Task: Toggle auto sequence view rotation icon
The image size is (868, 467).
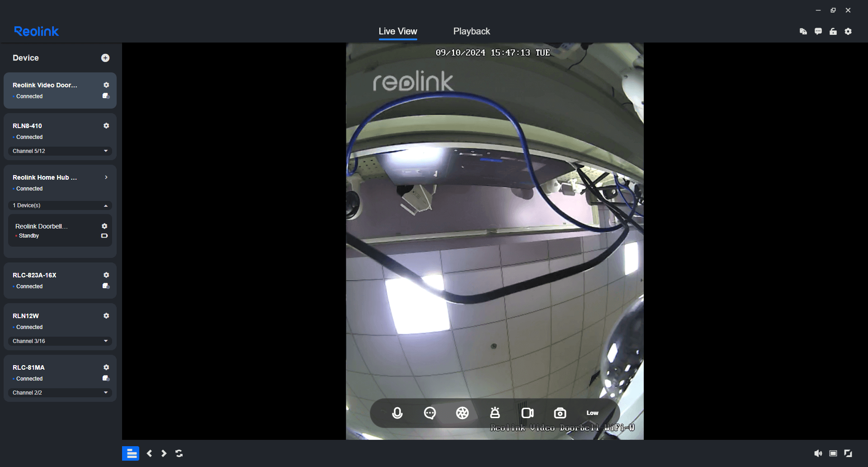Action: point(179,453)
